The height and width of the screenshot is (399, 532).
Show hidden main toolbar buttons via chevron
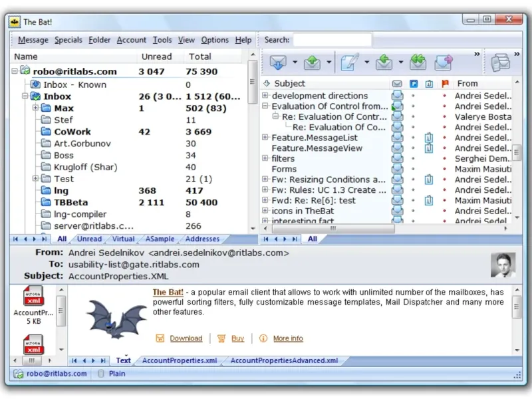(477, 54)
